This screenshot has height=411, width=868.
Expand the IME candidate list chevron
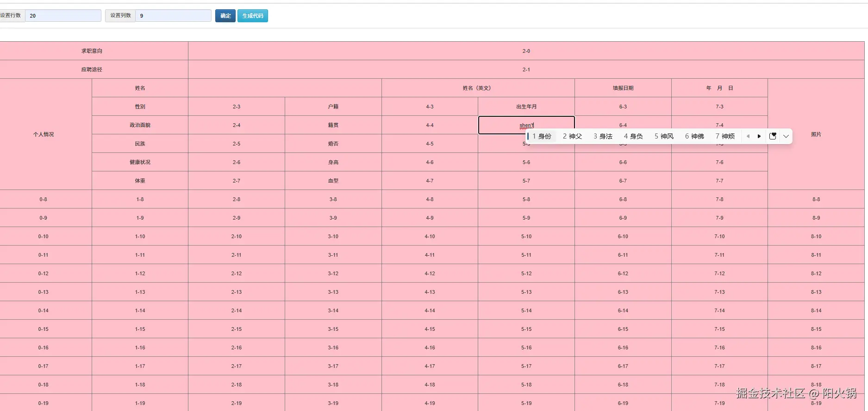point(786,136)
